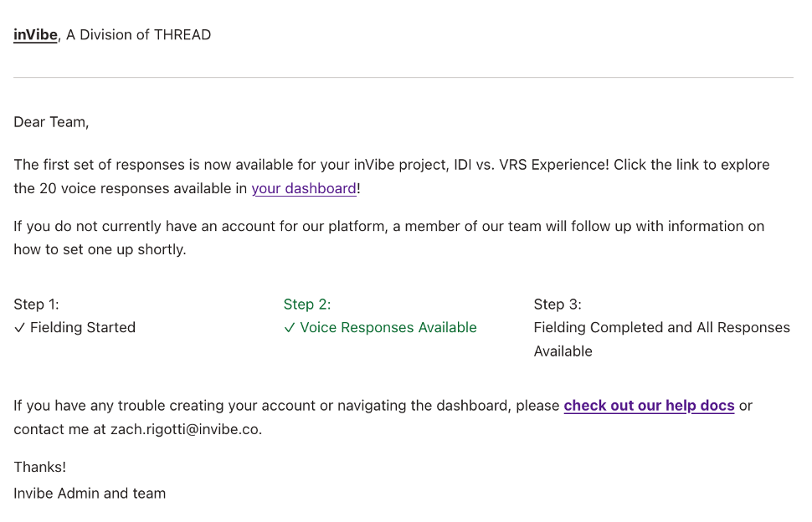Click the green checkmark for Voice Responses
The width and height of the screenshot is (812, 522).
290,328
